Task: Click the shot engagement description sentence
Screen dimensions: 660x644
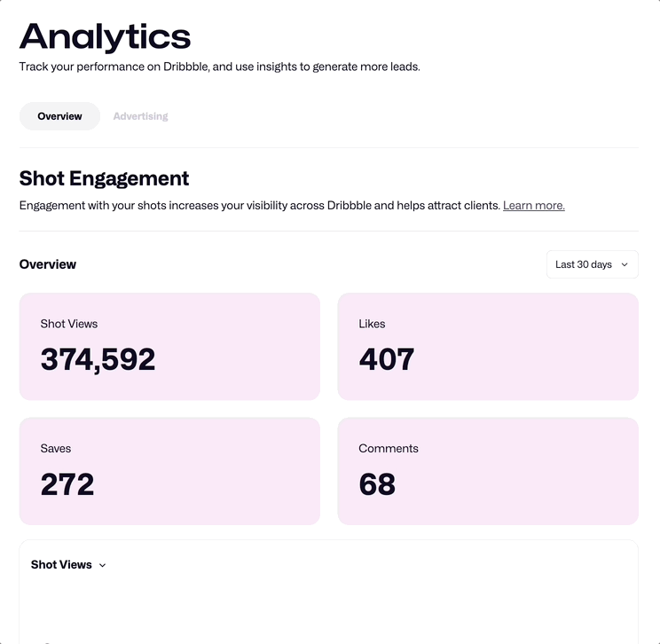Action: pos(260,206)
